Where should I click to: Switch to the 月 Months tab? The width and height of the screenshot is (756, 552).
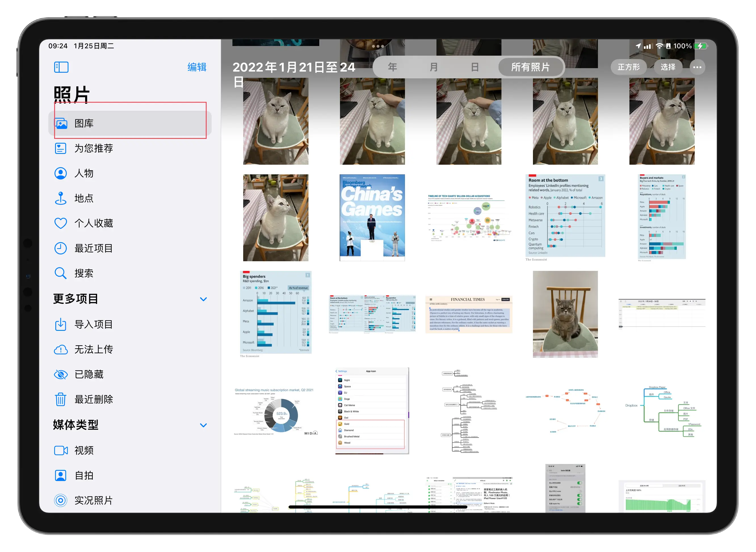point(434,67)
